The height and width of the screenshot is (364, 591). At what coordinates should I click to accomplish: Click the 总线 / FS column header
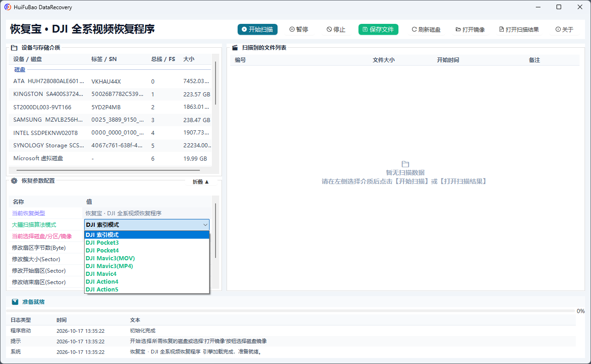pyautogui.click(x=163, y=59)
